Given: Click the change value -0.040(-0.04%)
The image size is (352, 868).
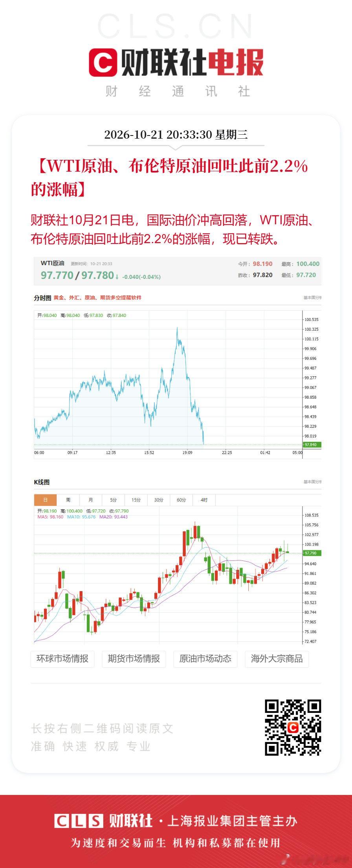Looking at the screenshot, I should (x=141, y=277).
